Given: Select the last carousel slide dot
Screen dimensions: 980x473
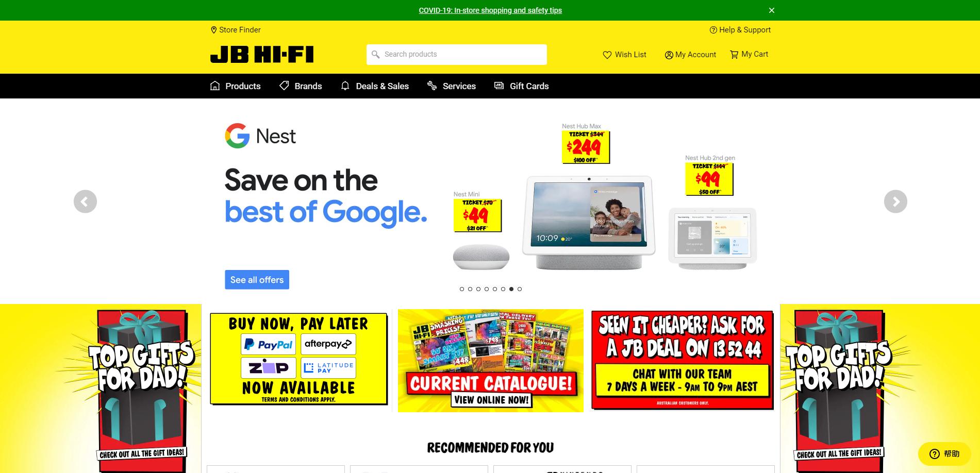Looking at the screenshot, I should point(520,289).
